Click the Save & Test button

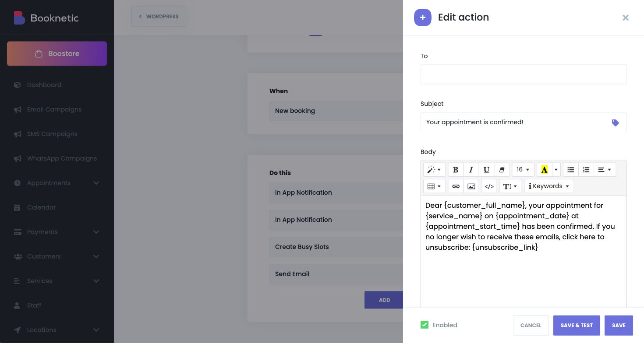(x=577, y=325)
